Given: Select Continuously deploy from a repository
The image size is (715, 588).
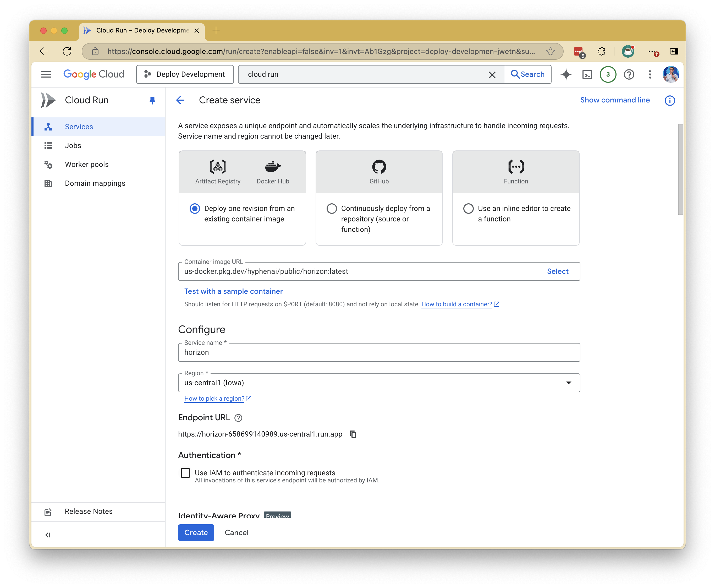Looking at the screenshot, I should coord(331,208).
